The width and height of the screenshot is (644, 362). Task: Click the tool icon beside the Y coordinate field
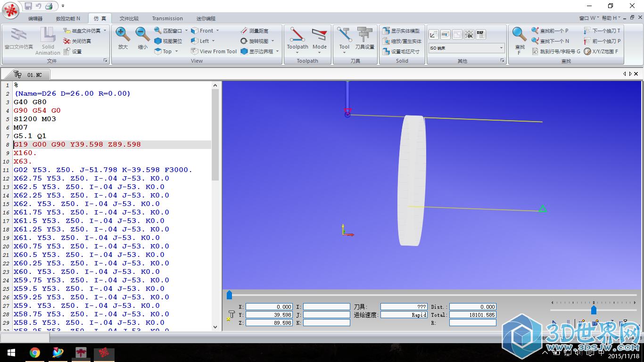(231, 315)
